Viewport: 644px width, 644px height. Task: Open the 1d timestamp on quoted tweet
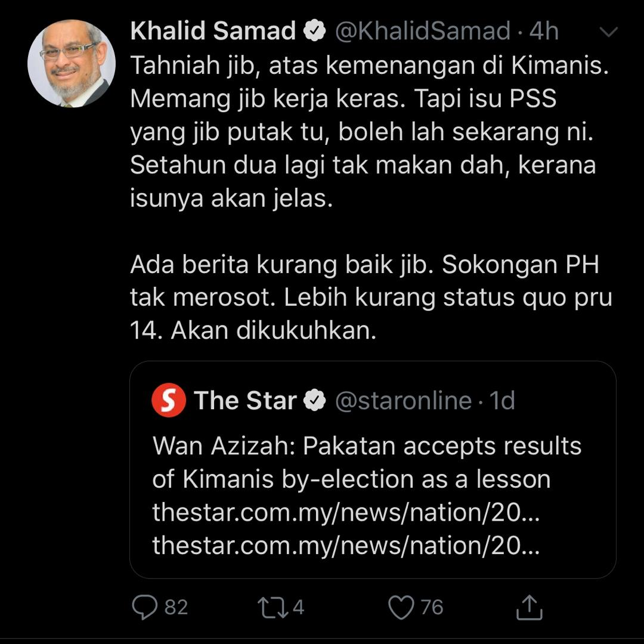point(502,401)
